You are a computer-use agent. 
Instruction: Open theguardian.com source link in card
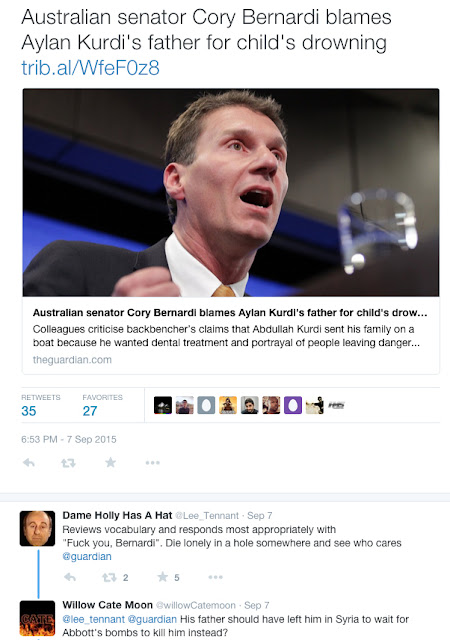click(72, 360)
